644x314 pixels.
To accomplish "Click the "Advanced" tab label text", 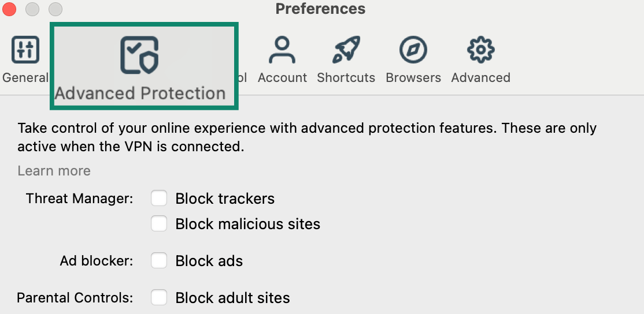I will tap(480, 77).
